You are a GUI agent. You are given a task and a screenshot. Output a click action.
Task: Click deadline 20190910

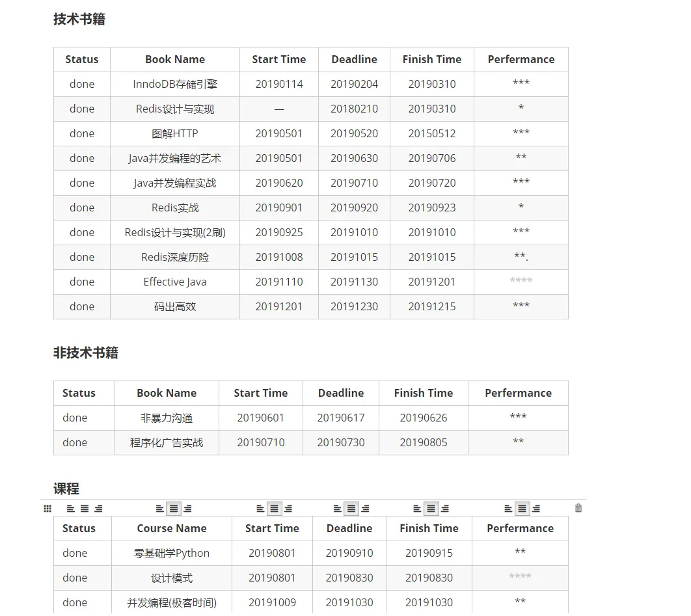coord(349,553)
